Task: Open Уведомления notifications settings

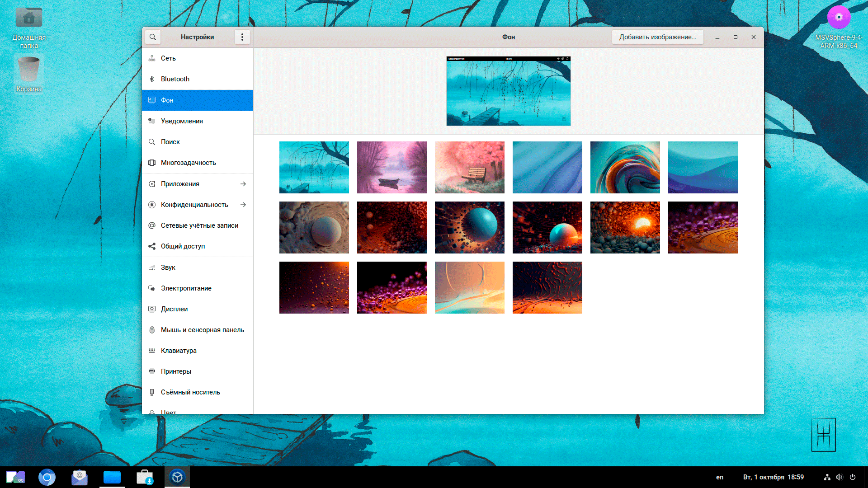Action: click(182, 121)
